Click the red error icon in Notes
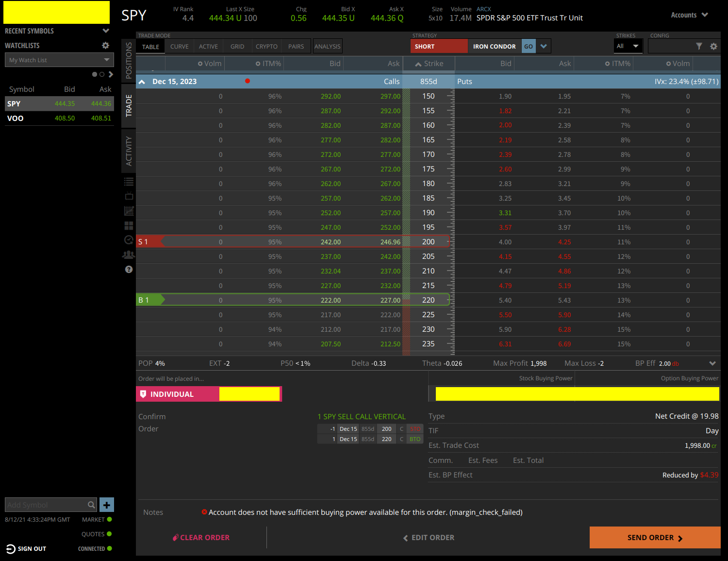Viewport: 728px width, 561px height. 204,512
